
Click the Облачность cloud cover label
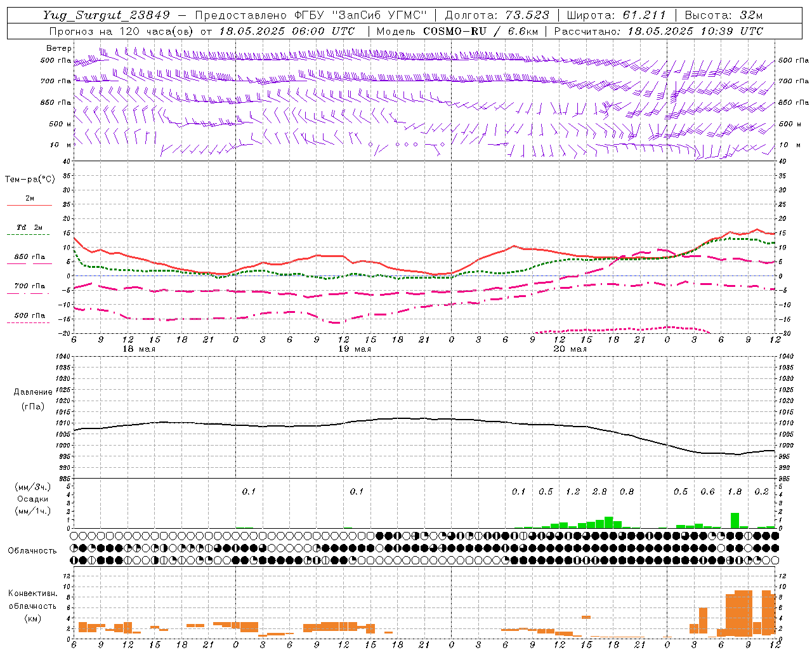pos(32,551)
